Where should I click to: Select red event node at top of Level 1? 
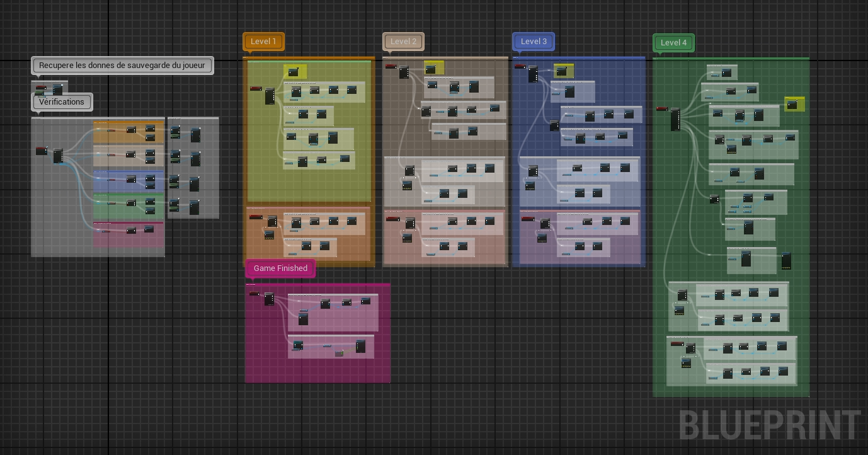point(256,89)
